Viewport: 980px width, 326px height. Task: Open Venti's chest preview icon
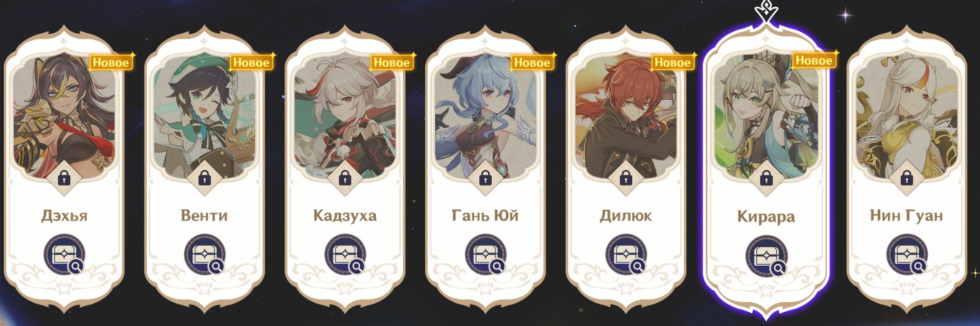click(205, 255)
